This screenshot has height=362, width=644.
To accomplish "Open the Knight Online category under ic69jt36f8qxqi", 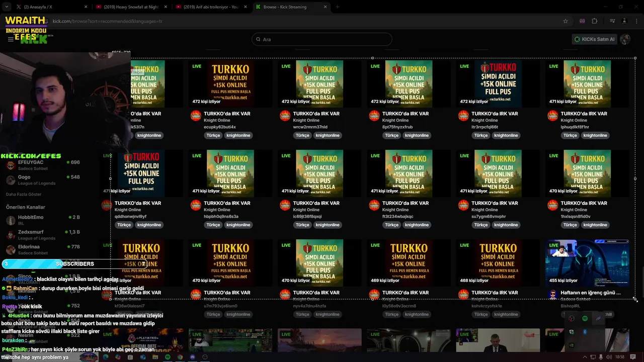I will [306, 210].
